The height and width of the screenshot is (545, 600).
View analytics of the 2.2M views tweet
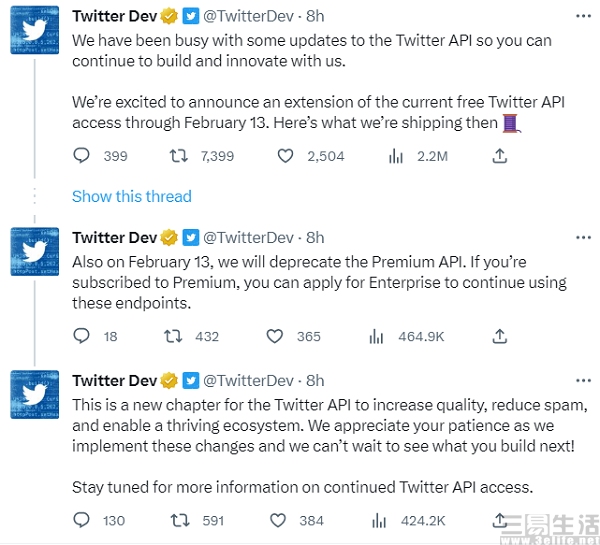(x=395, y=156)
